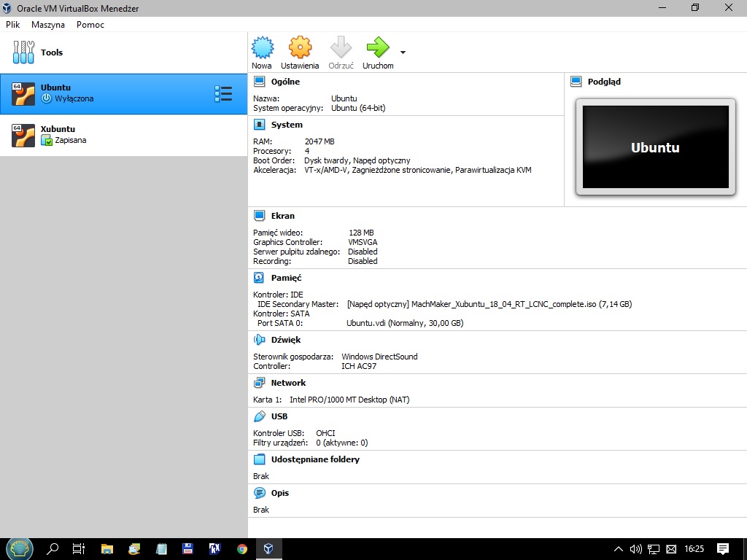This screenshot has height=560, width=747.
Task: Launch Chrome from the taskbar
Action: 242,549
